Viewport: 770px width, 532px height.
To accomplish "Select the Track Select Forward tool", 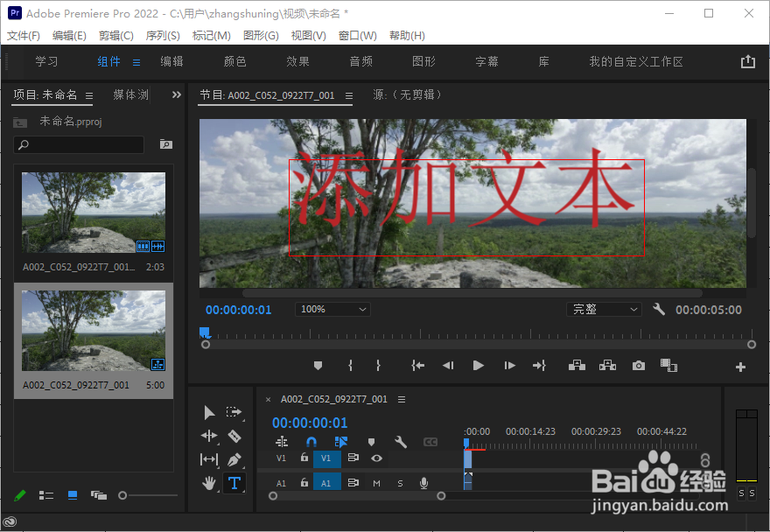I will pos(234,411).
